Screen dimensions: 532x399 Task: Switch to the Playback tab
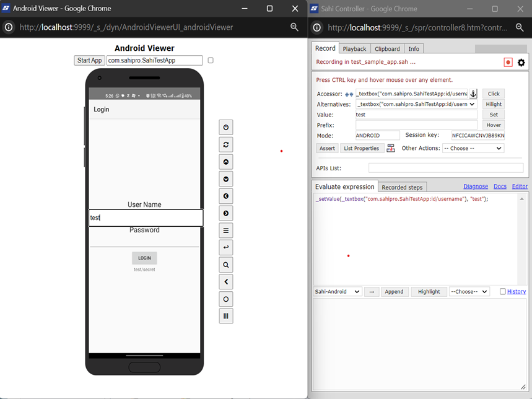[x=354, y=49]
